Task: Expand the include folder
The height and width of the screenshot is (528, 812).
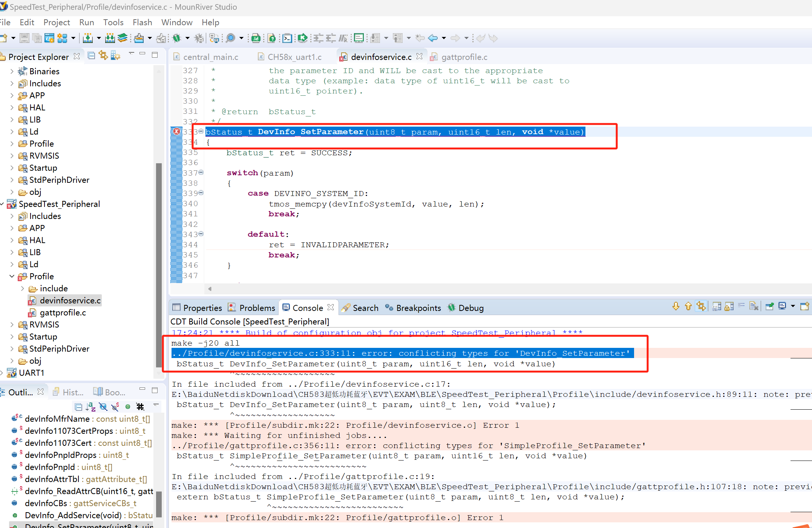Action: click(22, 289)
